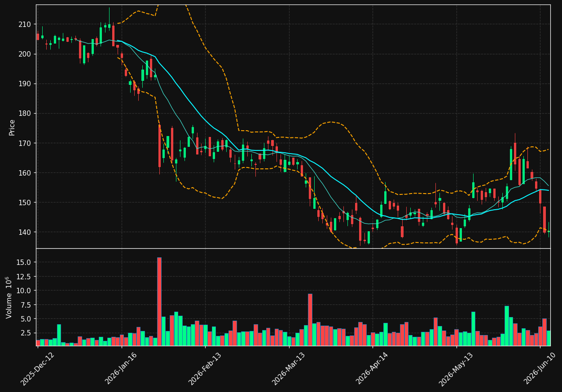
Task: Click the 2026-Jun-10 date label
Action: click(540, 368)
